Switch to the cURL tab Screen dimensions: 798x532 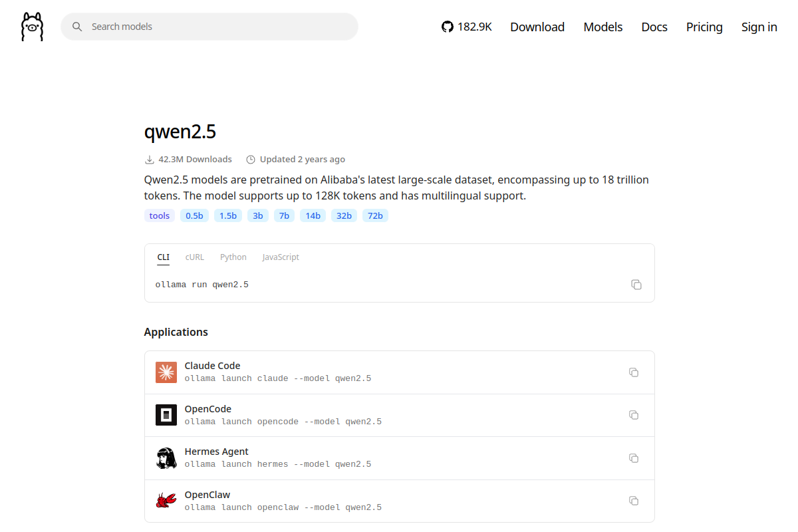(x=195, y=257)
